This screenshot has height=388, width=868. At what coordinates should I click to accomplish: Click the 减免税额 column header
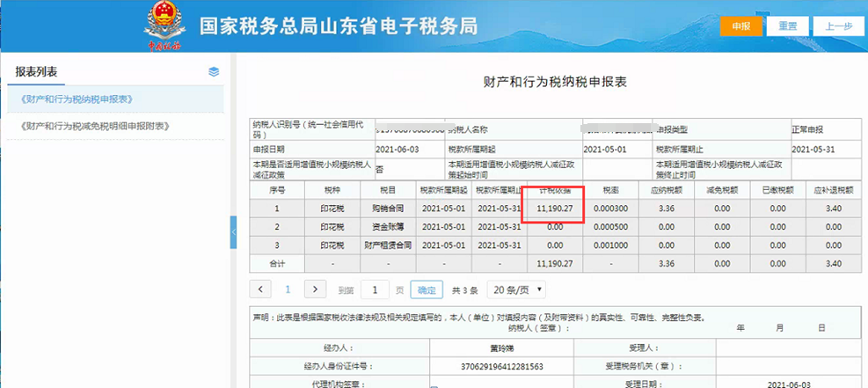722,190
